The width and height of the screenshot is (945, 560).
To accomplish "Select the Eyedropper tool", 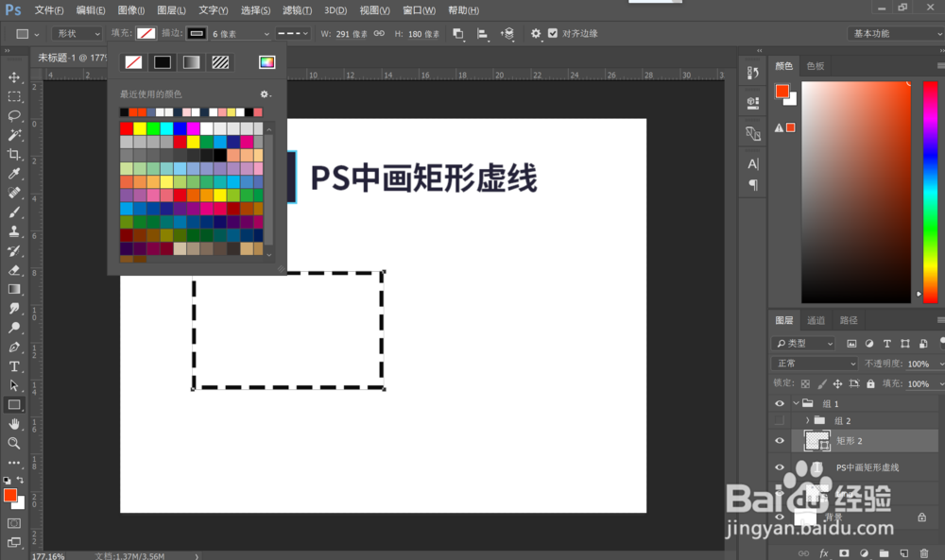I will coord(13,175).
